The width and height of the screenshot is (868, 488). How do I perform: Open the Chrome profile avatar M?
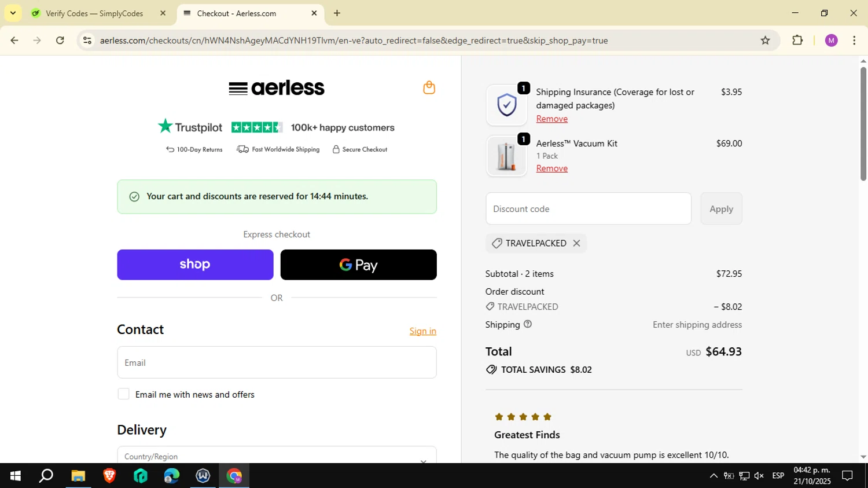pos(832,41)
